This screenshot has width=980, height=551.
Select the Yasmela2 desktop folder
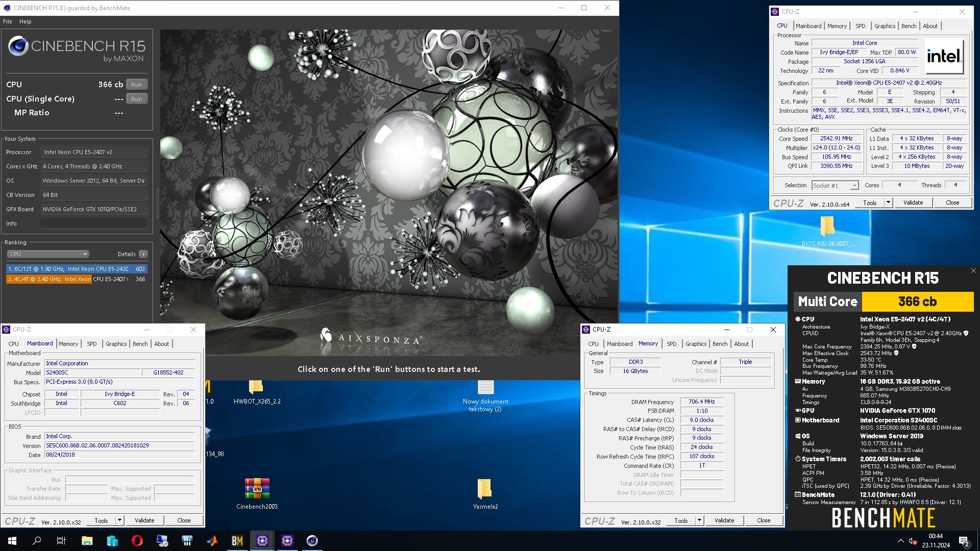(x=485, y=493)
